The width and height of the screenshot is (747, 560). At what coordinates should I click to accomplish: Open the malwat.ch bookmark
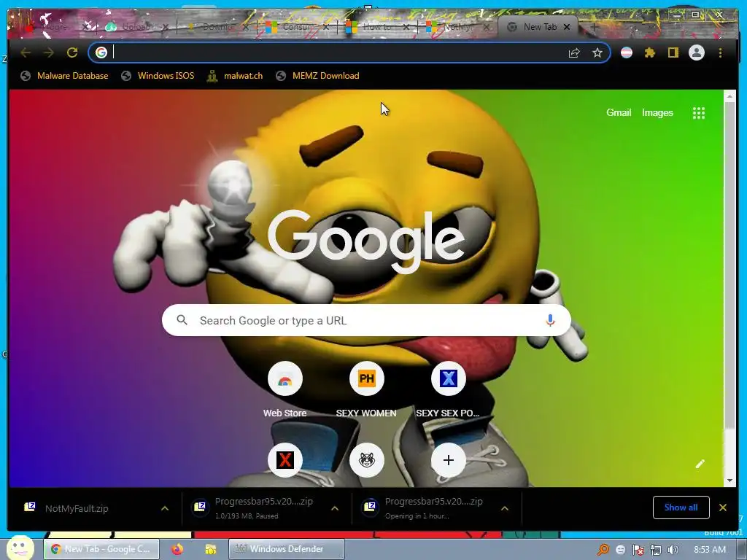[235, 76]
